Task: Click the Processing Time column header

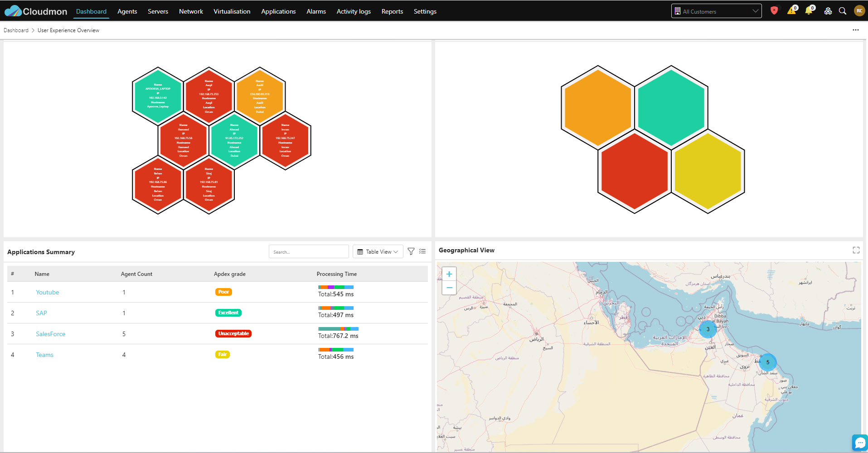Action: pos(337,274)
